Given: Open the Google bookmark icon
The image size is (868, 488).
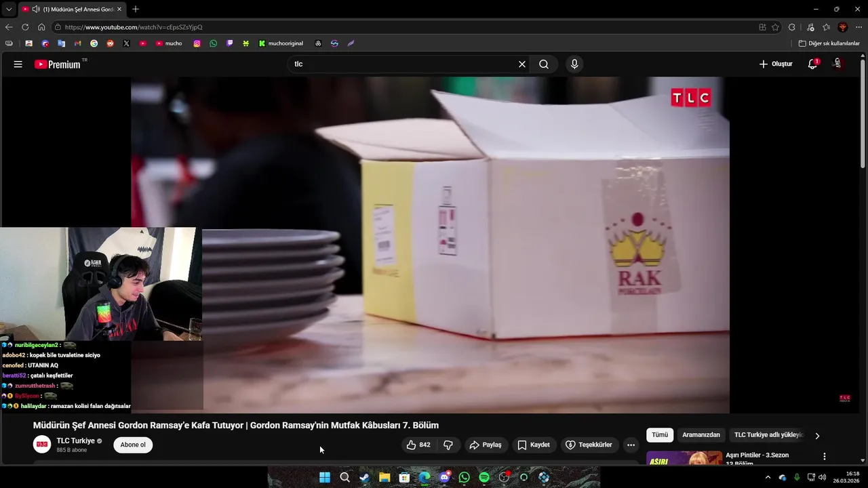Looking at the screenshot, I should 94,43.
